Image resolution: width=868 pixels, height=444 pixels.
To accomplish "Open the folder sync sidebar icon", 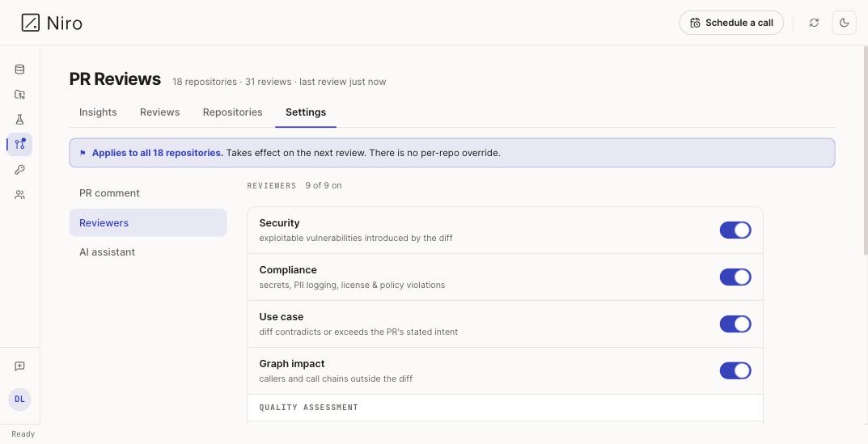I will point(19,94).
